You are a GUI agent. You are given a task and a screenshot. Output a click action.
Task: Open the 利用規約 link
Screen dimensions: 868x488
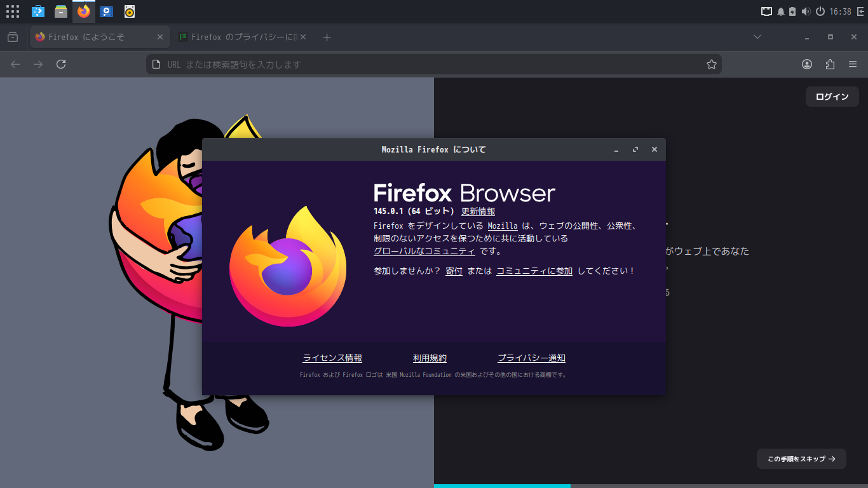(430, 358)
